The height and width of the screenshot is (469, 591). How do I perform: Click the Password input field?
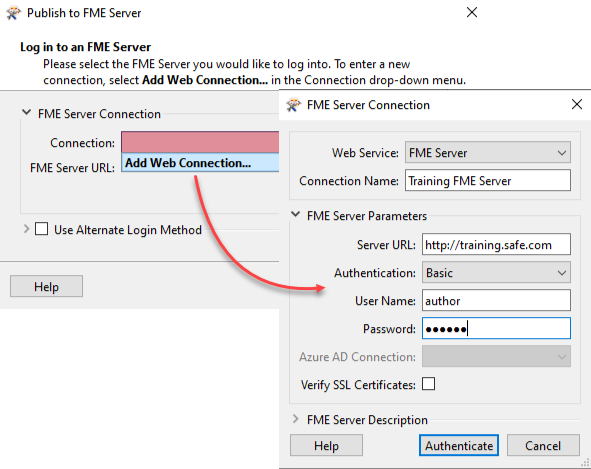pyautogui.click(x=496, y=328)
